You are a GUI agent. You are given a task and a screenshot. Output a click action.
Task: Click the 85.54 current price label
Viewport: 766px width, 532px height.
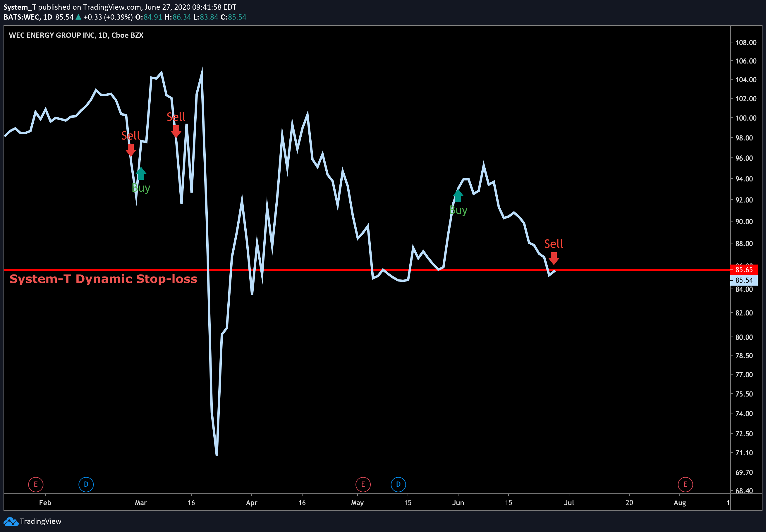click(744, 280)
